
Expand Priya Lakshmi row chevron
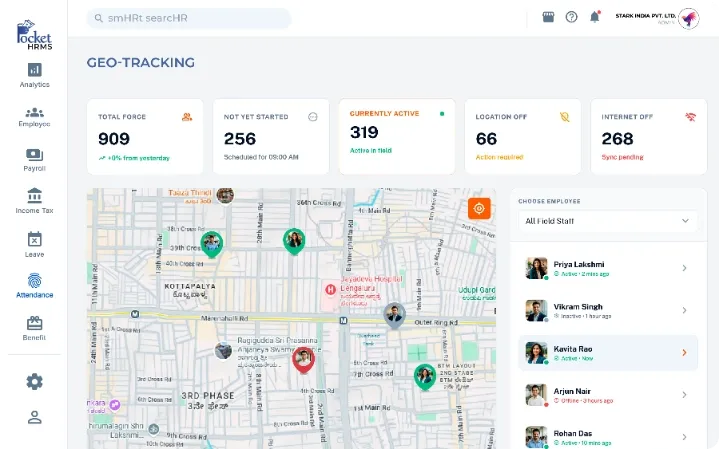click(x=684, y=268)
